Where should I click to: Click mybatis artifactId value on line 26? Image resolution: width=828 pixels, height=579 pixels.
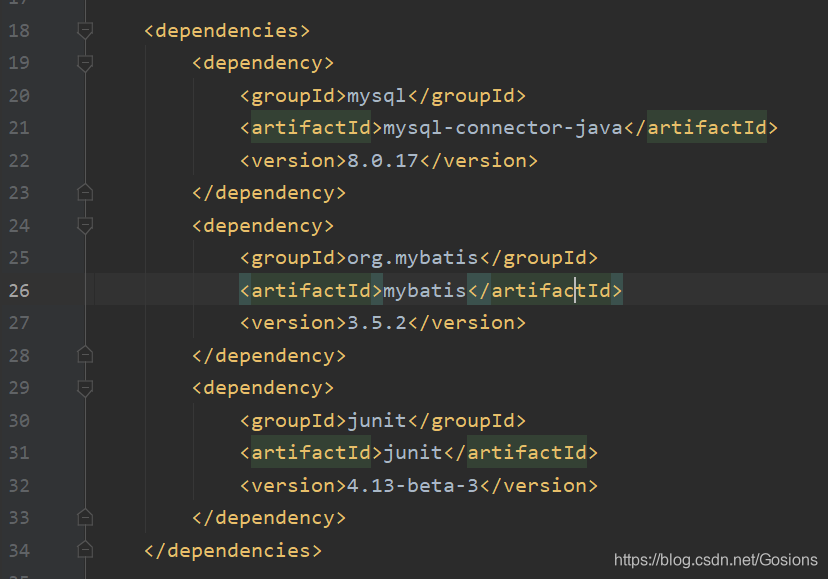pos(425,291)
